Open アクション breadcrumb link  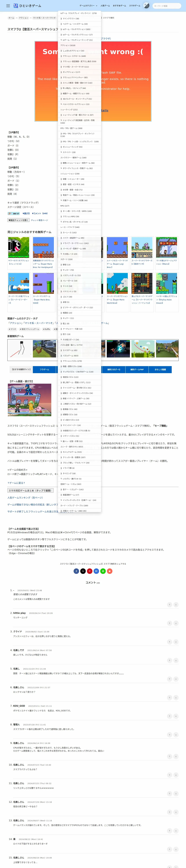coord(24,18)
